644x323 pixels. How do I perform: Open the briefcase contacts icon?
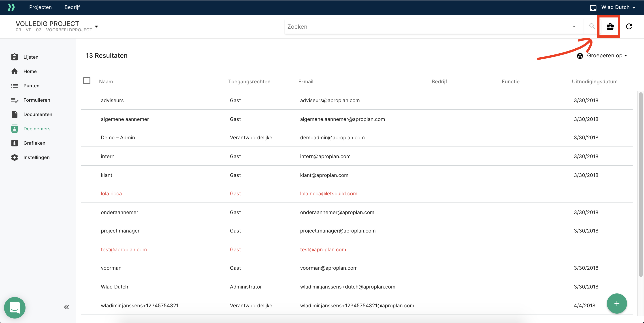pyautogui.click(x=610, y=26)
